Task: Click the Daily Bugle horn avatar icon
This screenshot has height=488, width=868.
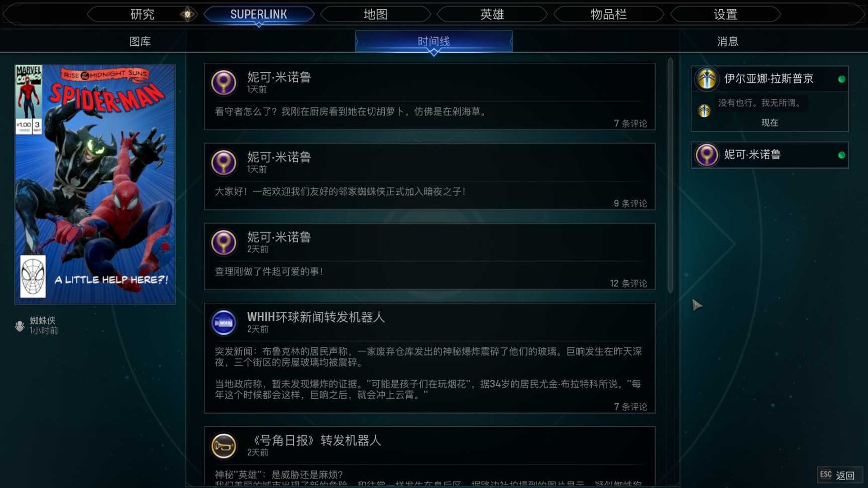Action: pos(224,446)
